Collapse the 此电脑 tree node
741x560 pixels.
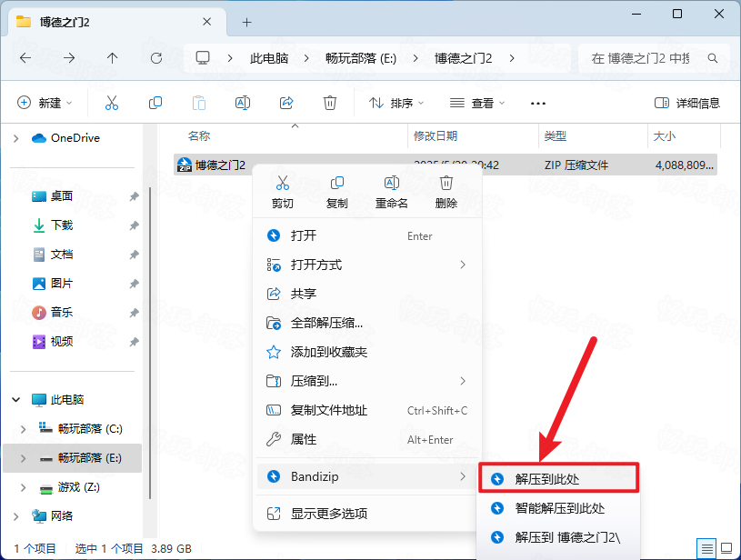tap(16, 400)
